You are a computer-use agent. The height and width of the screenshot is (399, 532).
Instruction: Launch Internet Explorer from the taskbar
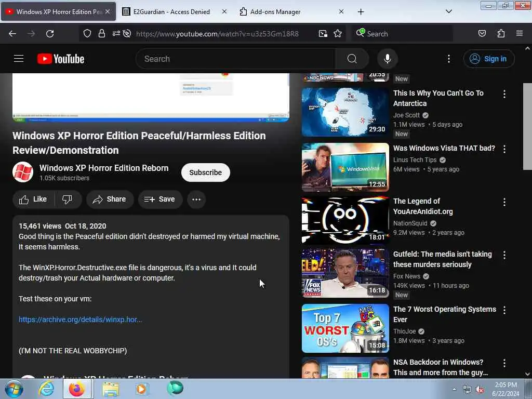pos(46,389)
